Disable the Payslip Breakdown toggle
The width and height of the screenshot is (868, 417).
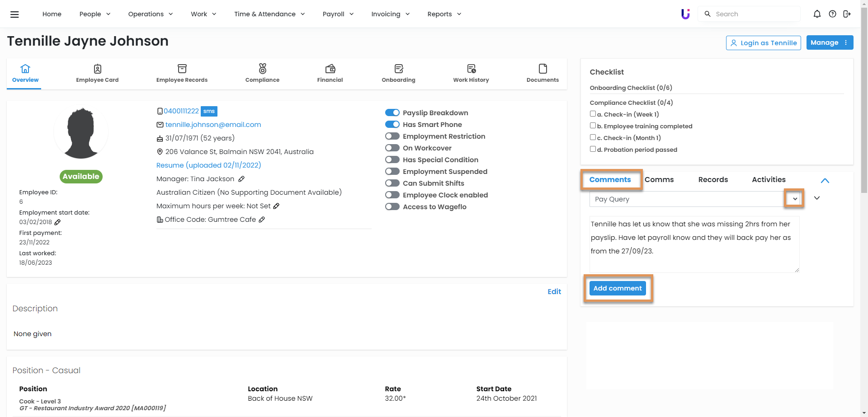pyautogui.click(x=392, y=113)
